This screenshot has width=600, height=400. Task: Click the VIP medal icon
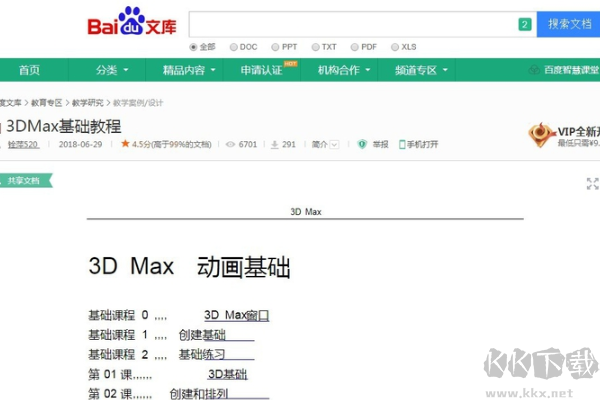(x=540, y=135)
